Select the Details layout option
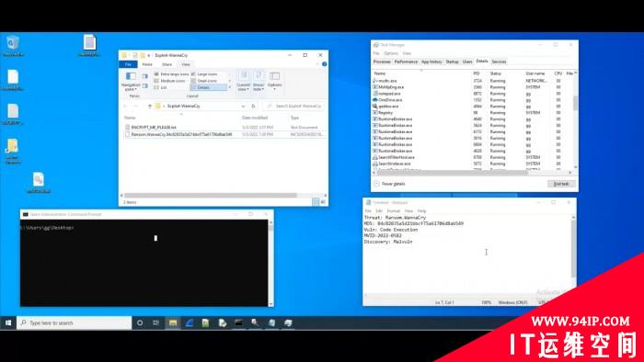 pos(209,87)
